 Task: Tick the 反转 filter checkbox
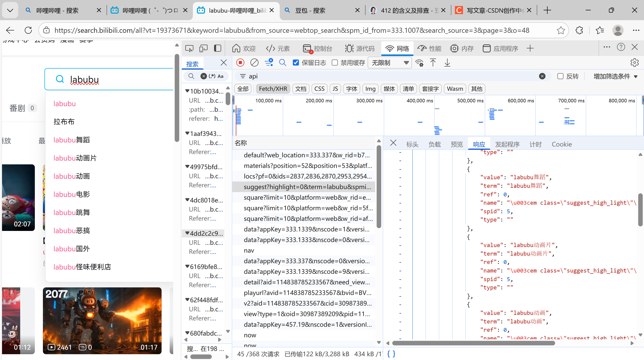pos(560,76)
